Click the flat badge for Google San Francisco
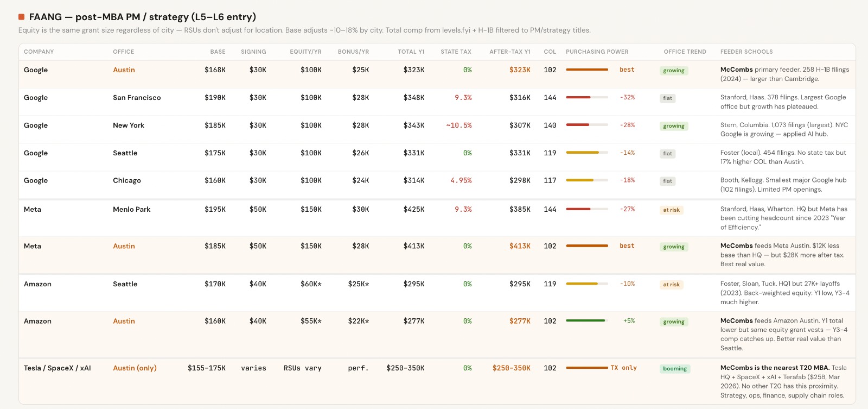 pyautogui.click(x=667, y=98)
